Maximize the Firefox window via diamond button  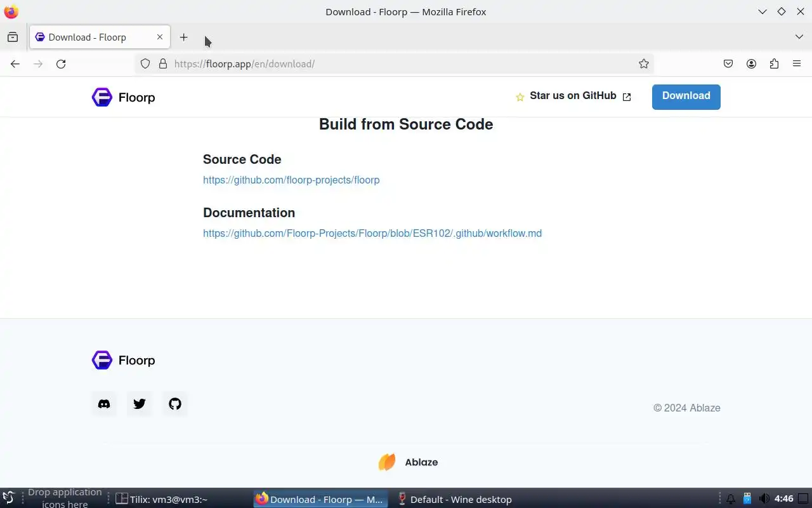(782, 11)
